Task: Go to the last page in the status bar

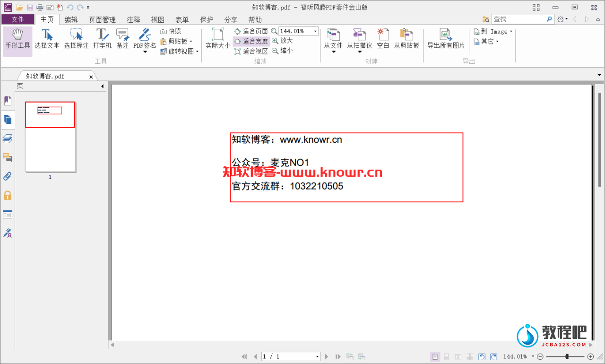Action: 338,356
